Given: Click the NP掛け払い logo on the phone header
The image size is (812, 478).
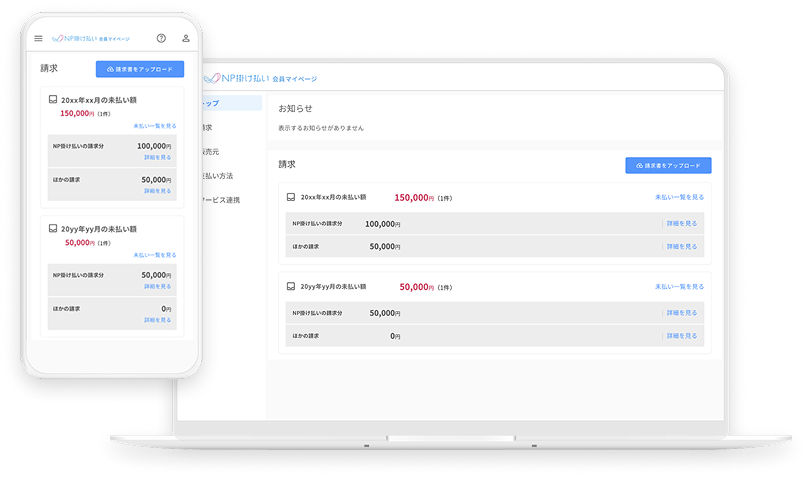Looking at the screenshot, I should [x=91, y=38].
